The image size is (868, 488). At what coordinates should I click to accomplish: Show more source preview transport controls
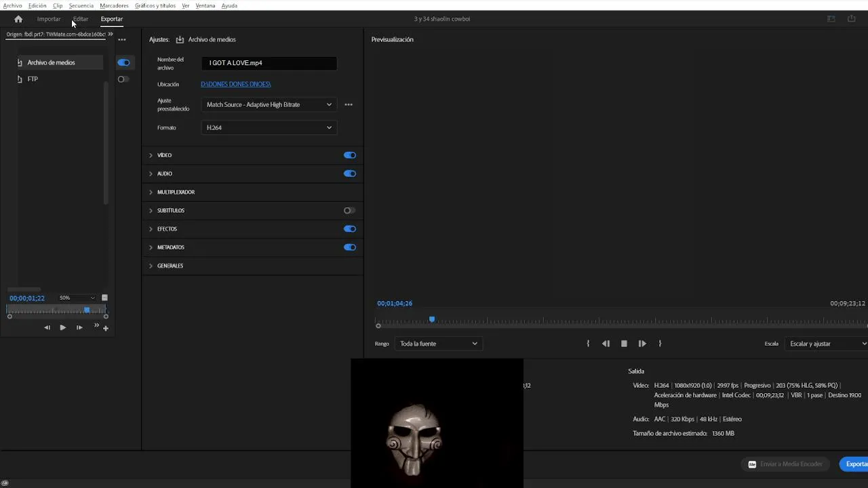(96, 326)
